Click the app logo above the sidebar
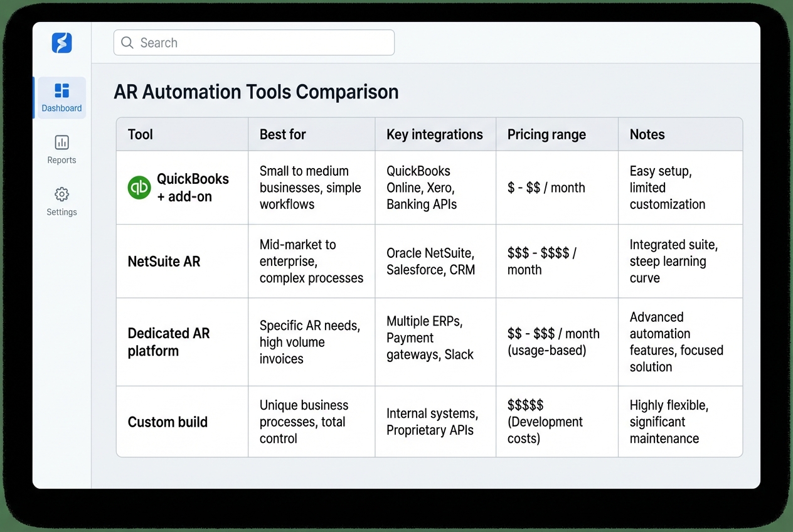Viewport: 793px width, 532px height. (x=61, y=43)
